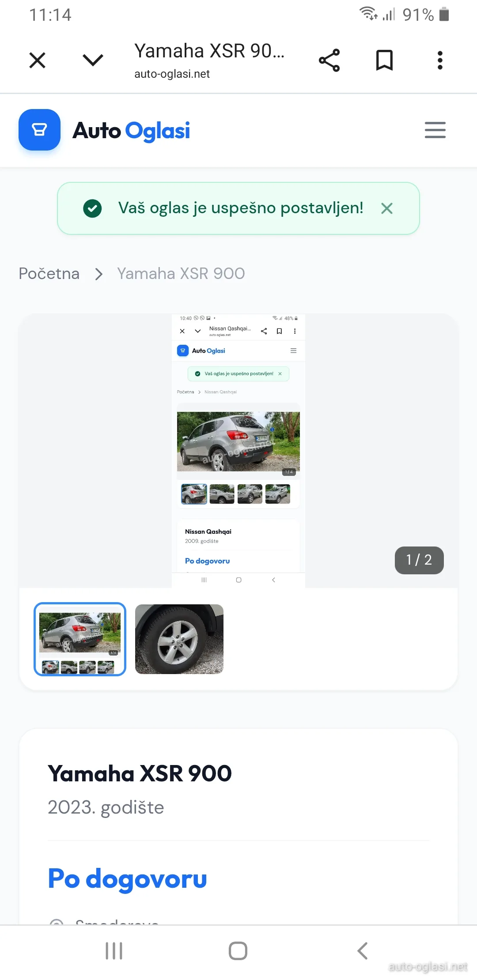
Task: Bookmark this page with bookmark icon
Action: coord(384,60)
